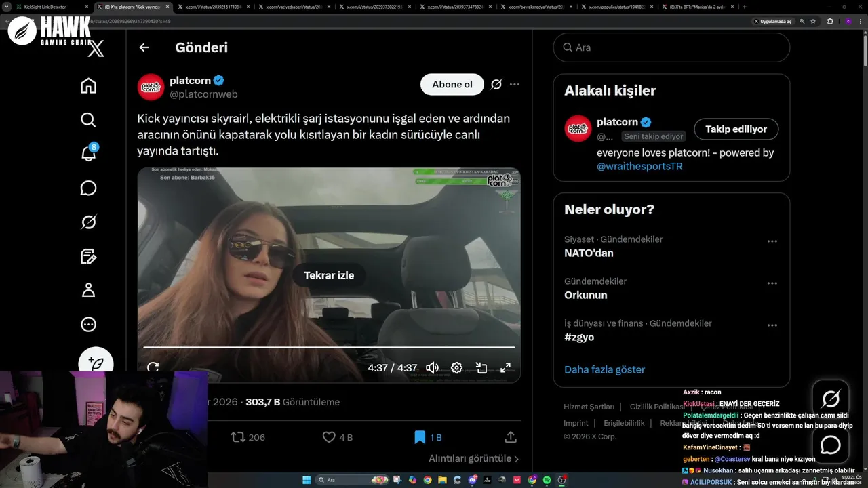
Task: Switch to the KickSight Link Detector tab
Action: pyautogui.click(x=51, y=7)
